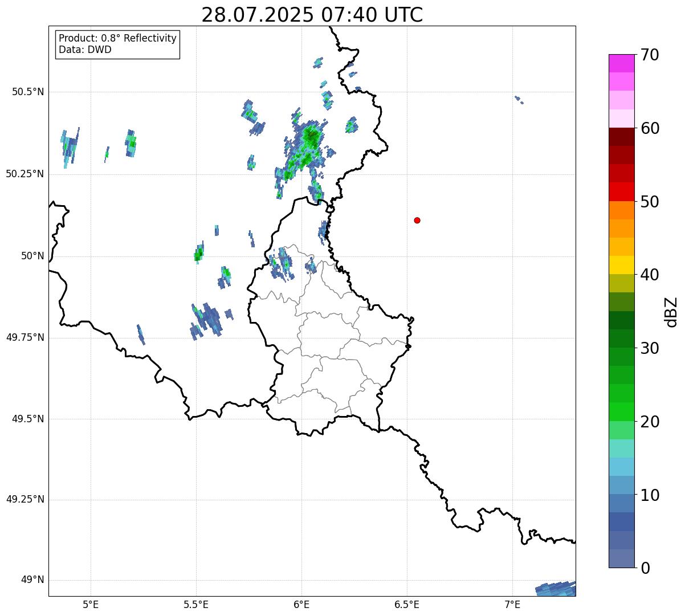Click the 49.5°N latitude label
685x616 pixels.
[x=28, y=419]
